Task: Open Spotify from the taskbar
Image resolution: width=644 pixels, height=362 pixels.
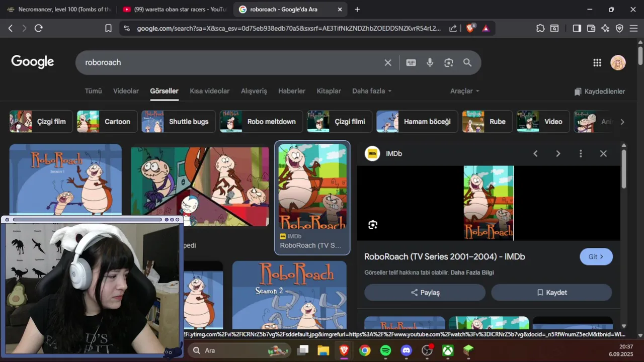Action: 385,350
